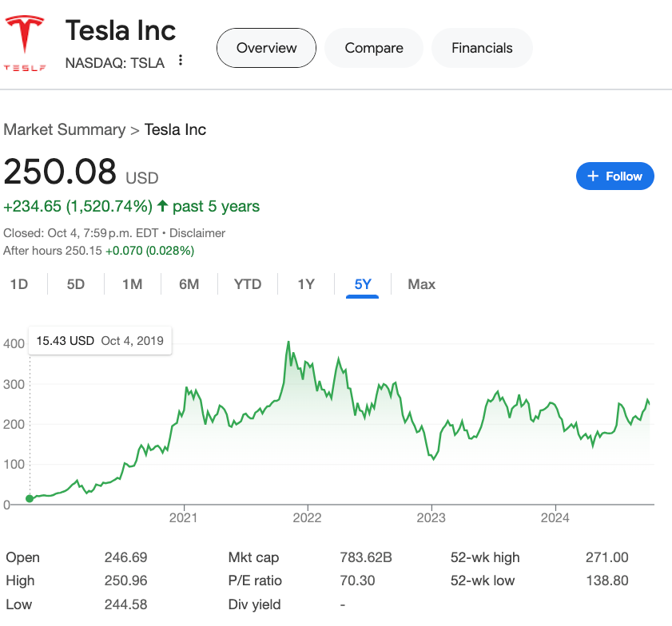Show the 1M chart range
This screenshot has width=672, height=626.
click(x=133, y=284)
